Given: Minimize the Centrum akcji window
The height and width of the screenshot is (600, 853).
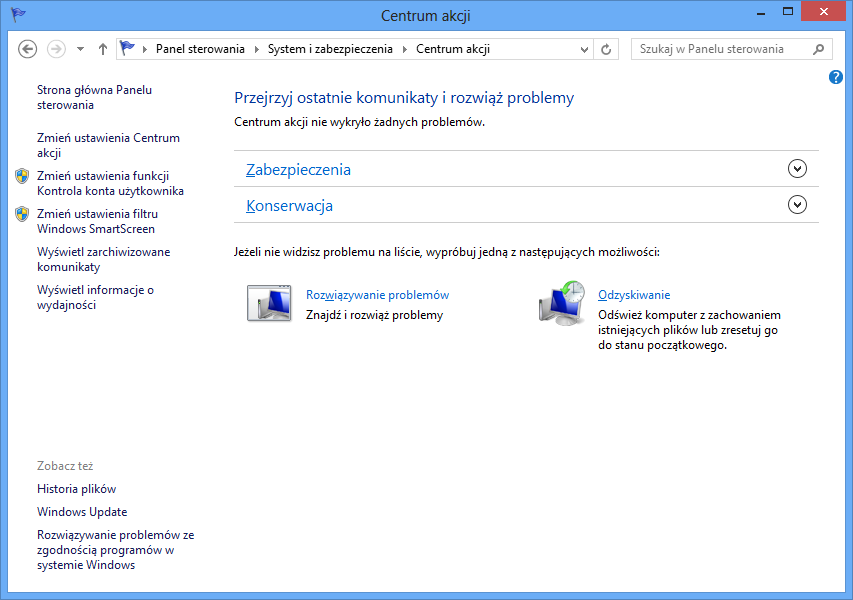Looking at the screenshot, I should [x=761, y=12].
